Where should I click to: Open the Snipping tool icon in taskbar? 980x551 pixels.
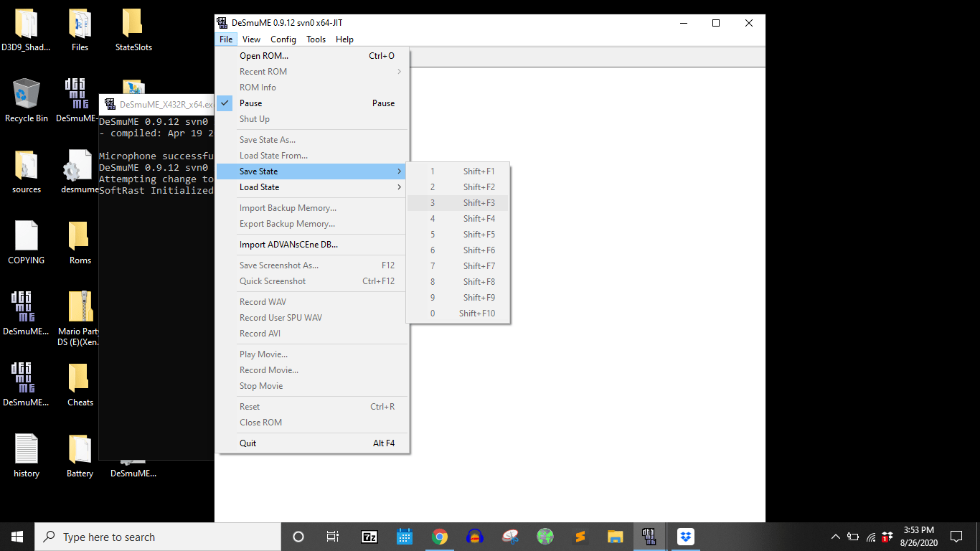point(510,537)
